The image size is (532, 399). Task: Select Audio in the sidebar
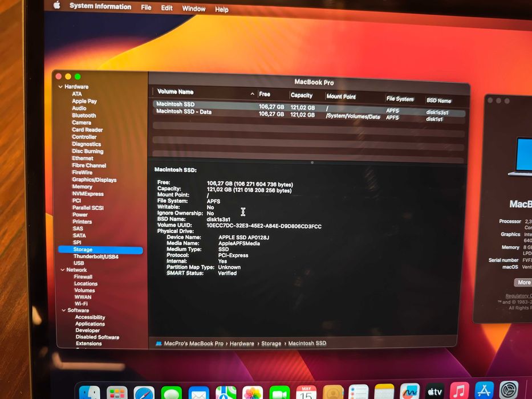point(79,108)
